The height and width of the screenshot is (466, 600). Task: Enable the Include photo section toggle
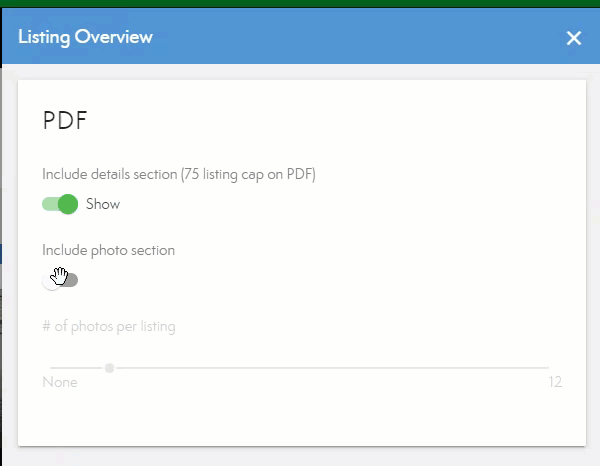[60, 279]
